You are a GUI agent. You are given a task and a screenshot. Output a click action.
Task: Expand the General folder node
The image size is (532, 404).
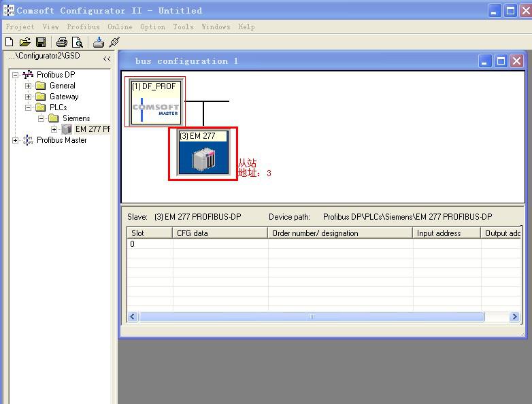click(x=28, y=86)
